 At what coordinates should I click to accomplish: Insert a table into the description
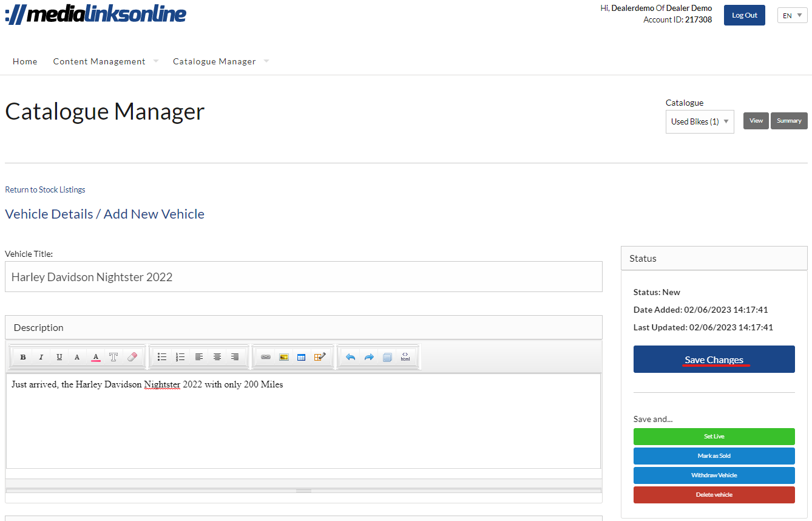301,357
